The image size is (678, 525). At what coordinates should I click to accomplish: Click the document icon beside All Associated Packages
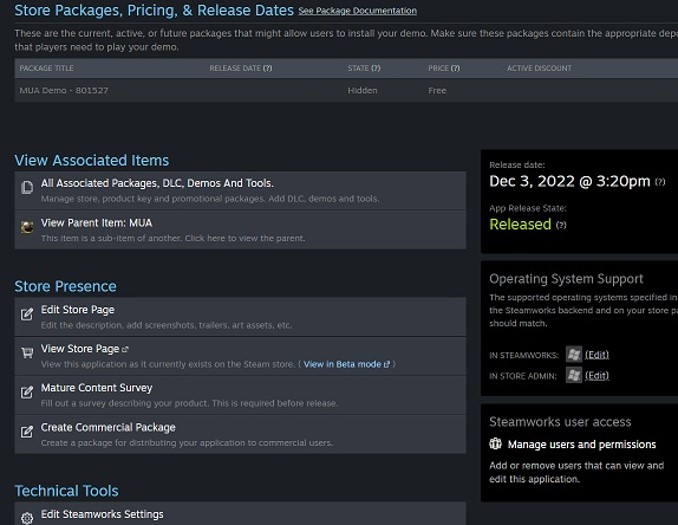(x=27, y=187)
